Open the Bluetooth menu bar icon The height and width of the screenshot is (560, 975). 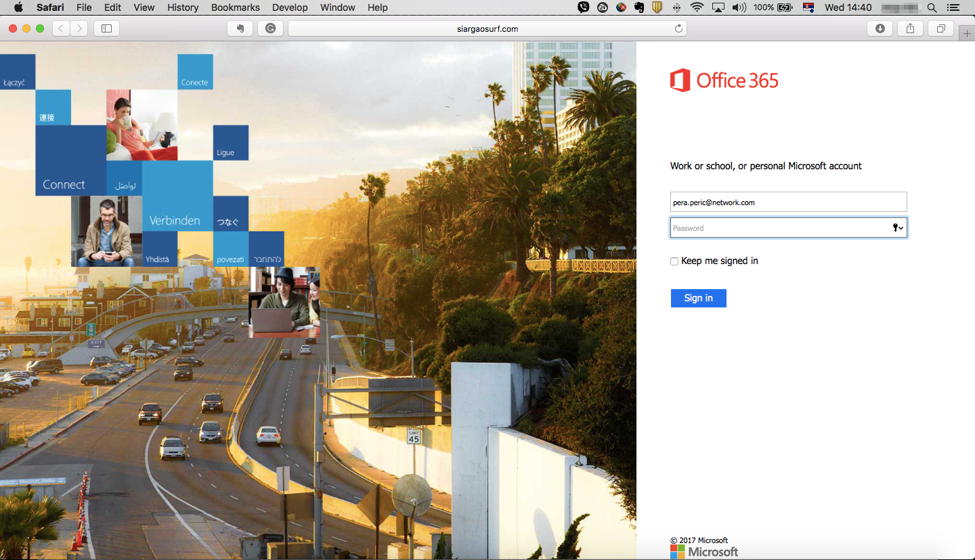pyautogui.click(x=676, y=7)
